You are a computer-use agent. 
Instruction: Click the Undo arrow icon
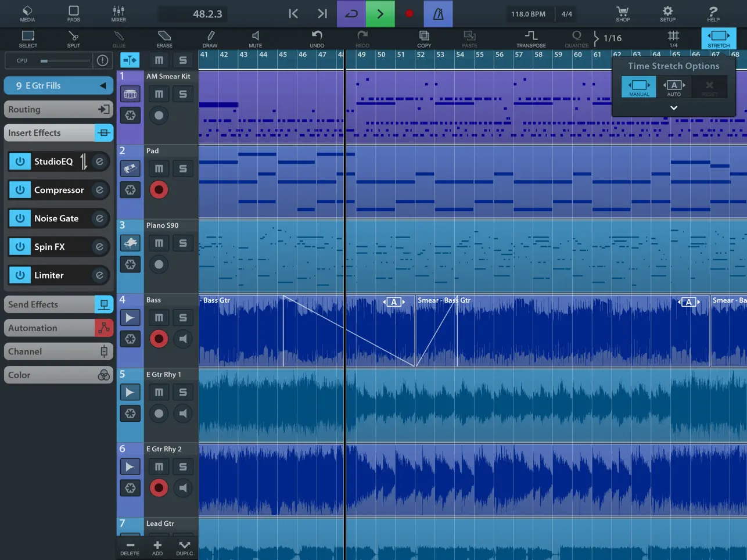click(317, 38)
